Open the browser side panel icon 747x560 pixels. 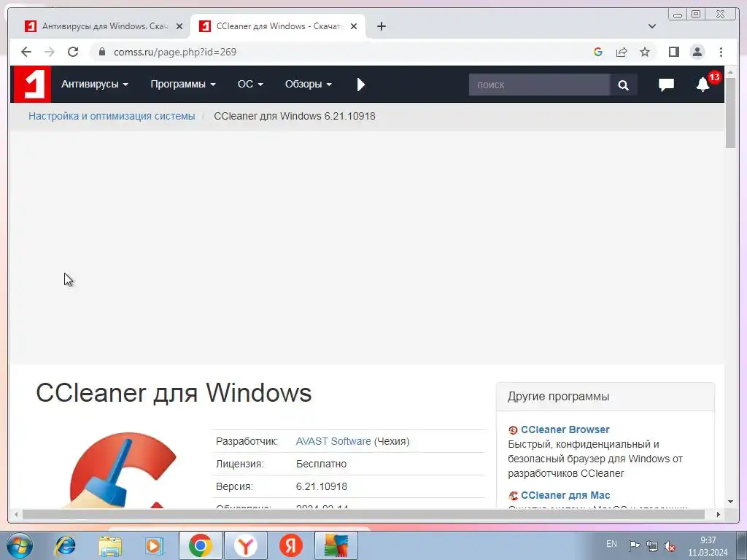pyautogui.click(x=673, y=52)
